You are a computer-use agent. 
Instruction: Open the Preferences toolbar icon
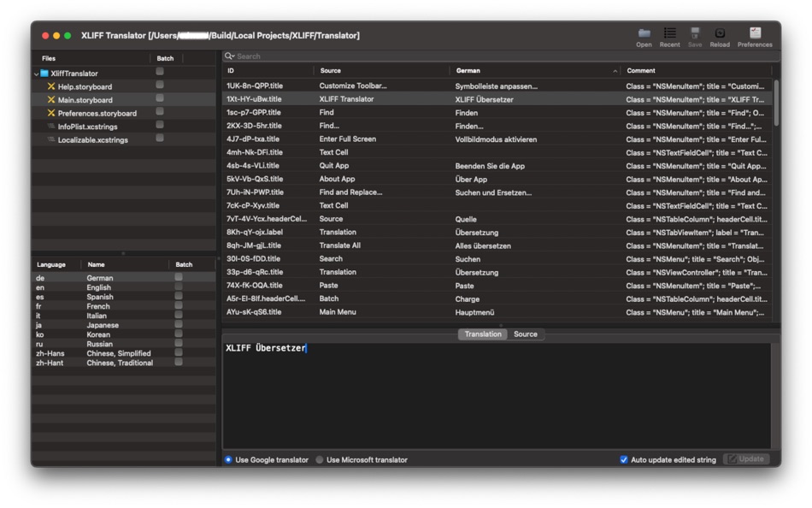coord(755,33)
